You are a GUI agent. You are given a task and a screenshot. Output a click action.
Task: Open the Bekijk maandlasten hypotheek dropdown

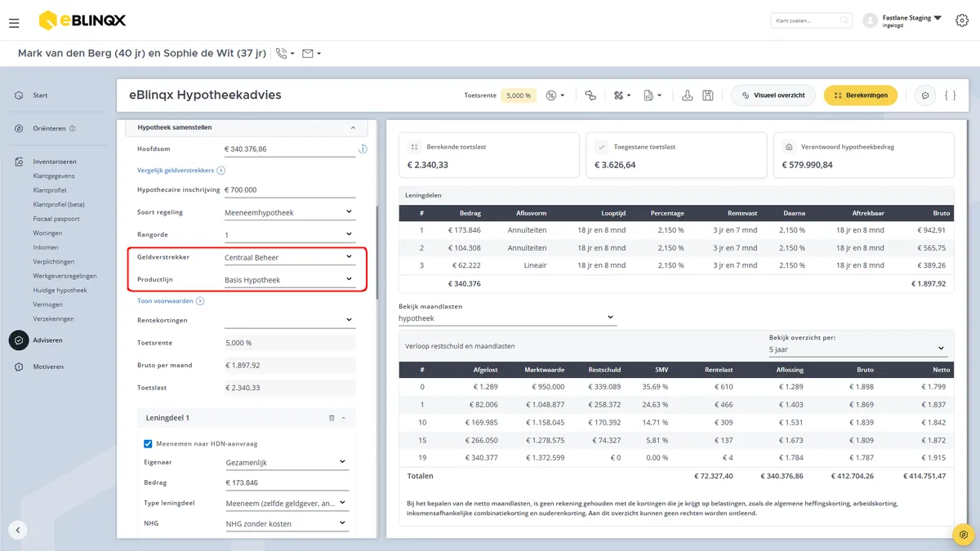pyautogui.click(x=507, y=318)
